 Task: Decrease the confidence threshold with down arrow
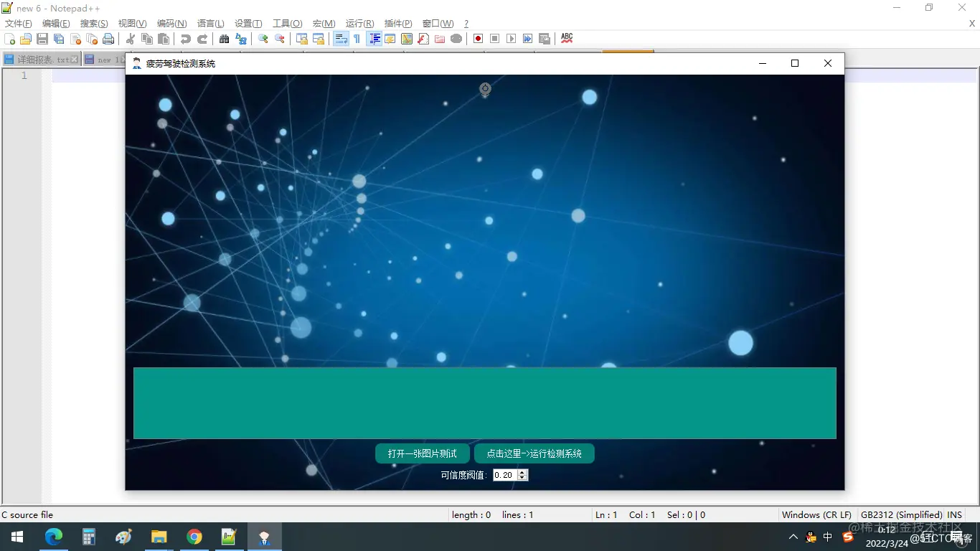pos(522,478)
